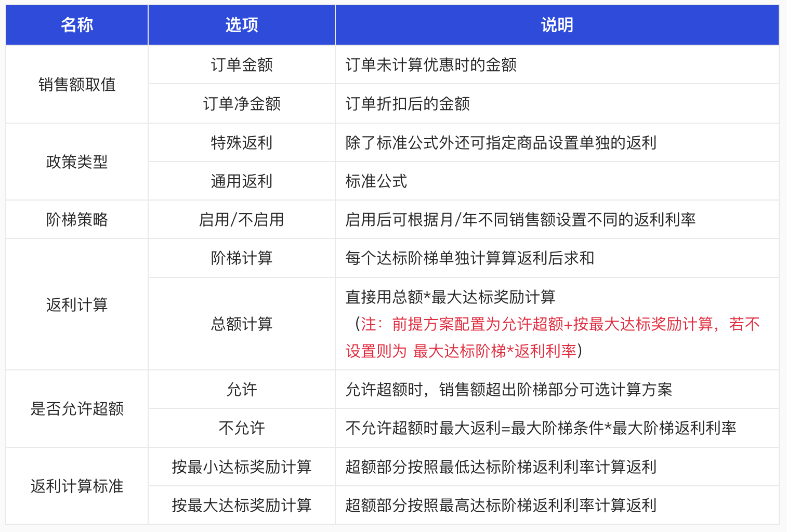Screen dimensions: 787x532
Task: Click the 选项 column header
Action: point(242,25)
